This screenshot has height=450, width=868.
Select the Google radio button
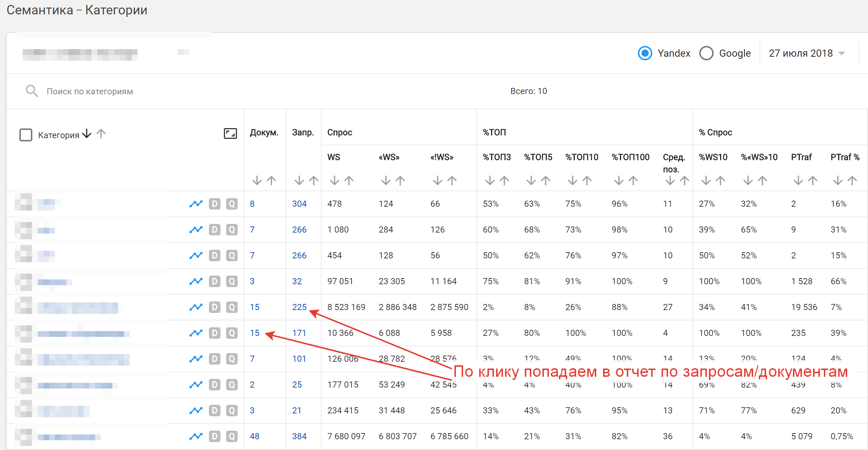(706, 53)
